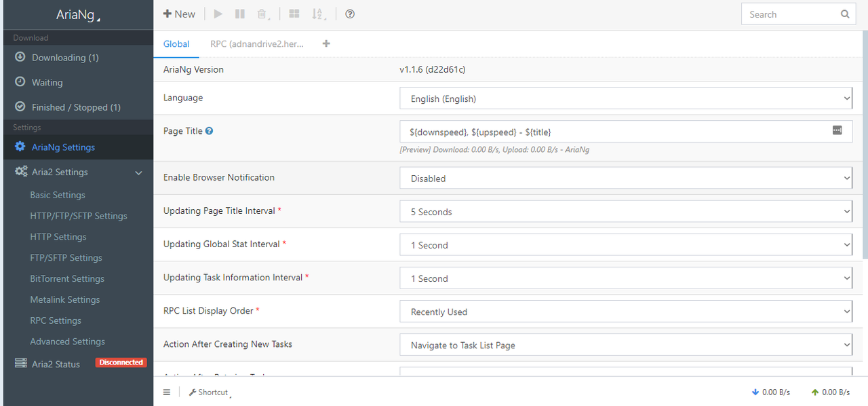Open the AriaNg logo menu
868x406 pixels.
click(78, 15)
